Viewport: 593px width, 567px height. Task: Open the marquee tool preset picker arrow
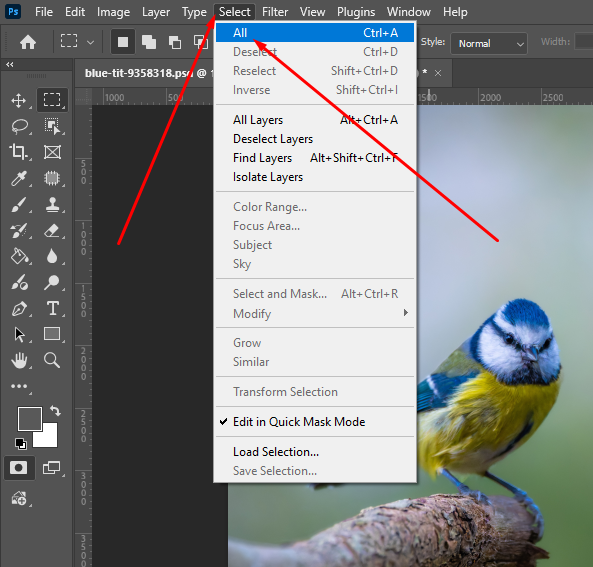point(90,42)
